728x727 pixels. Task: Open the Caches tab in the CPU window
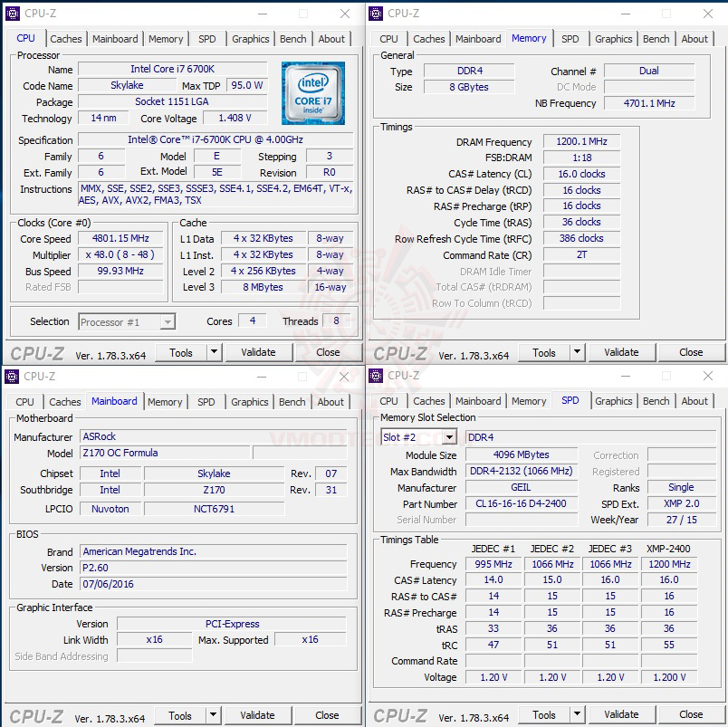coord(66,39)
